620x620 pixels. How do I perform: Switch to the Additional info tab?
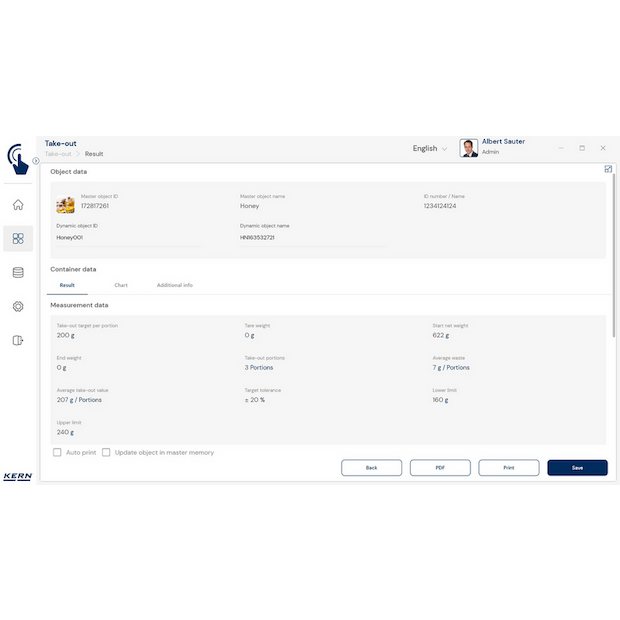pyautogui.click(x=174, y=285)
